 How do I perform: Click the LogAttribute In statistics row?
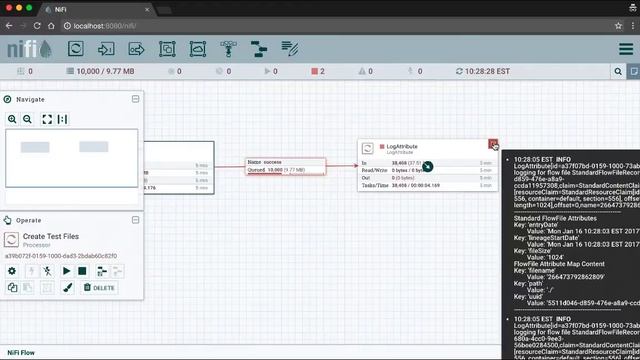[427, 163]
